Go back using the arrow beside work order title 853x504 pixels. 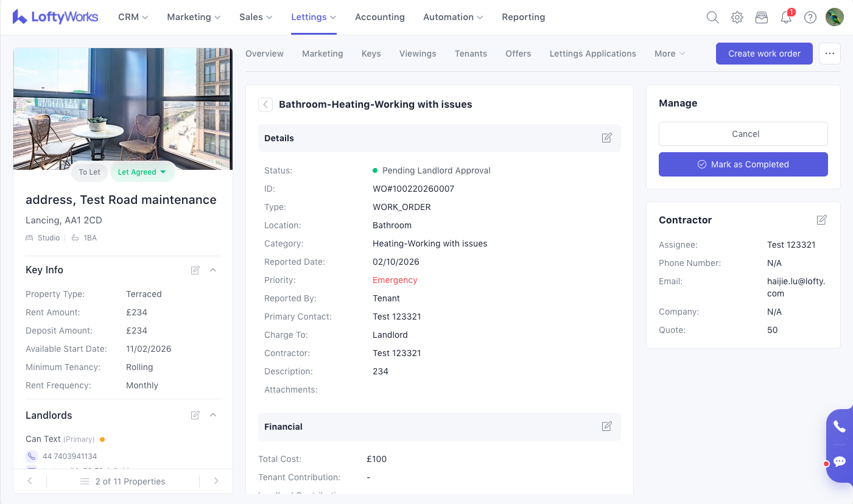click(265, 105)
